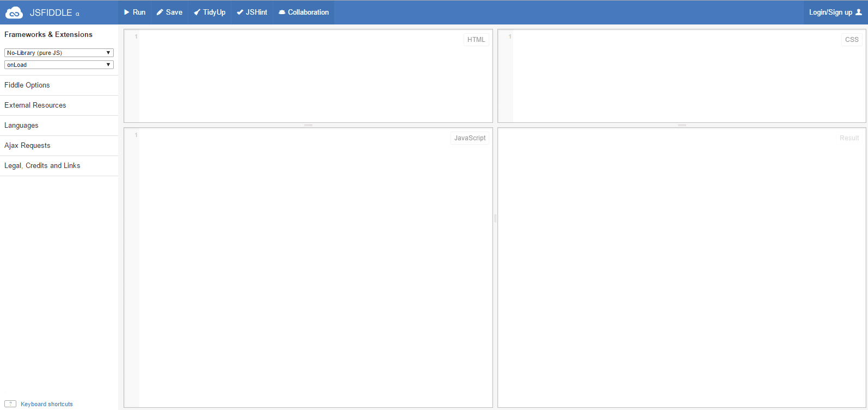Click the Result panel label

click(849, 138)
